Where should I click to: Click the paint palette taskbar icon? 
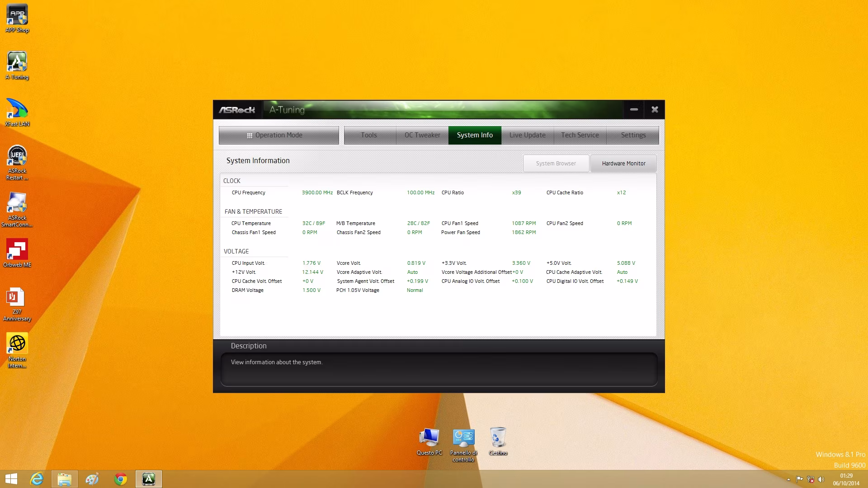click(x=92, y=479)
